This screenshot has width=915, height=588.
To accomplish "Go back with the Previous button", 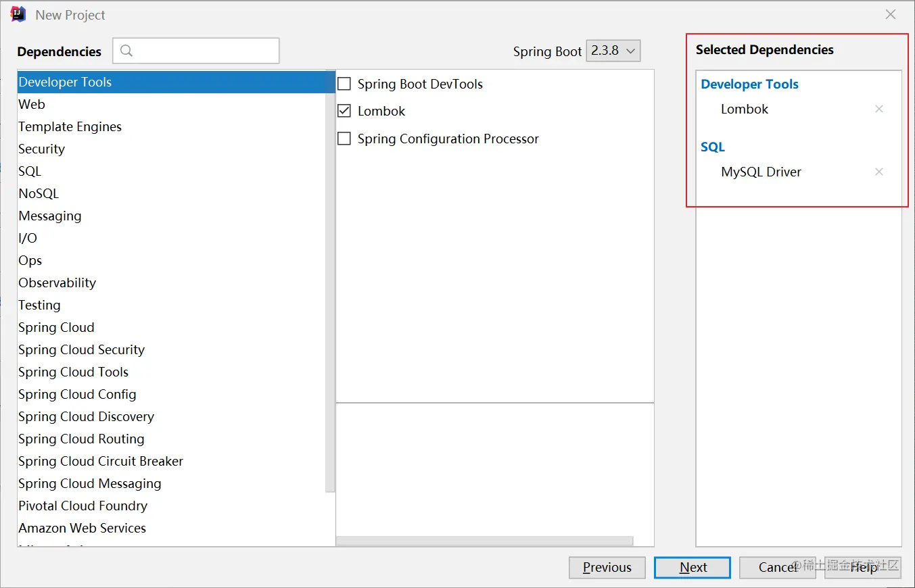I will pyautogui.click(x=607, y=567).
